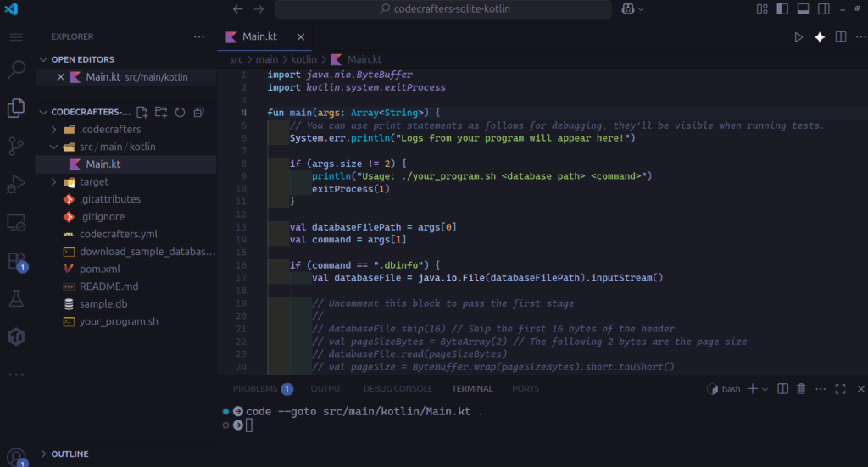Close the Main.kt editor tab
Screen dimensions: 868x467
click(x=301, y=37)
